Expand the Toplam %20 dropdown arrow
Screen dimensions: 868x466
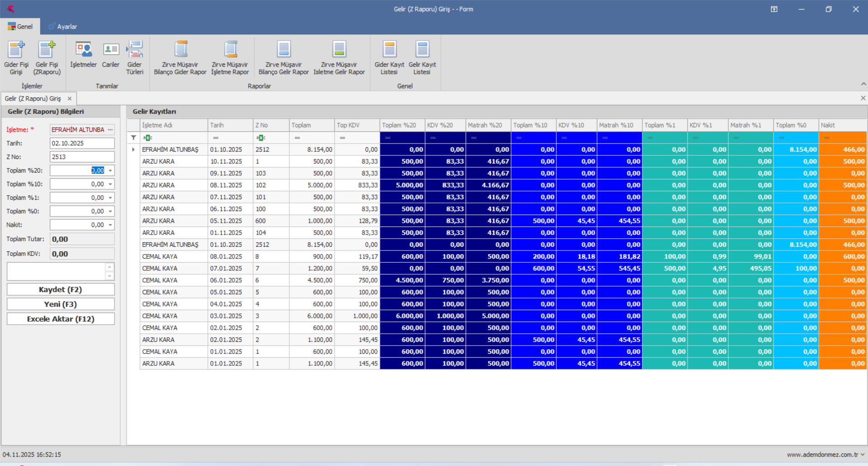pos(110,171)
